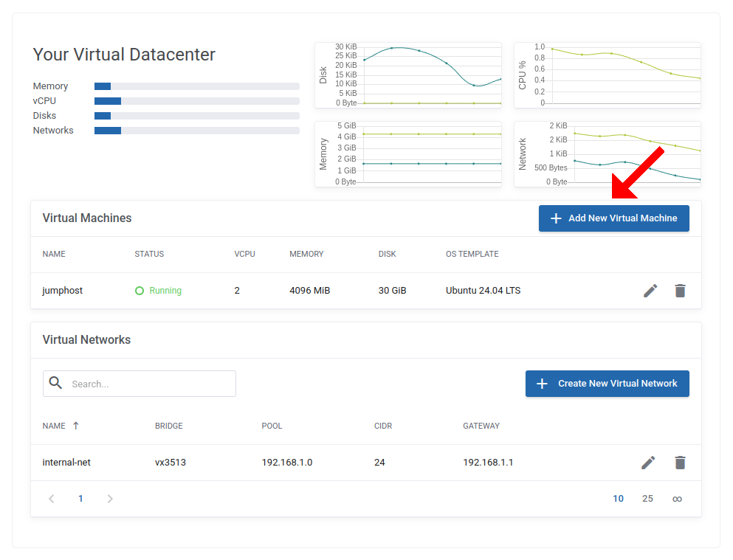Viewport: 733px width, 560px height.
Task: Click the CIDR column header
Action: click(x=383, y=426)
